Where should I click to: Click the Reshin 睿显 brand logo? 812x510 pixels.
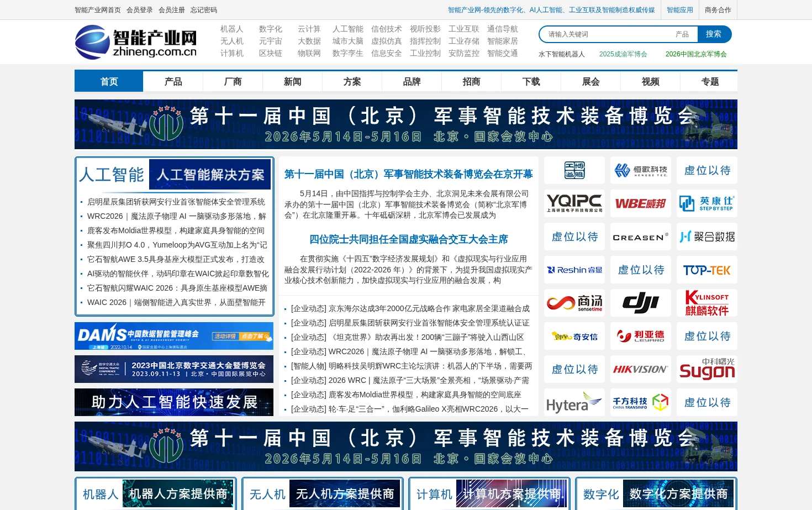[574, 270]
